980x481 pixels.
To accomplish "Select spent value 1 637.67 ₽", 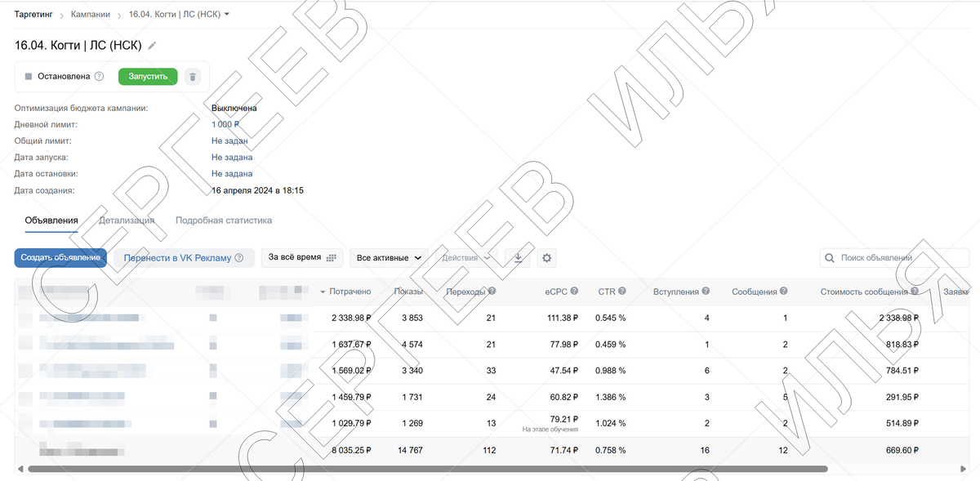I will pyautogui.click(x=350, y=345).
